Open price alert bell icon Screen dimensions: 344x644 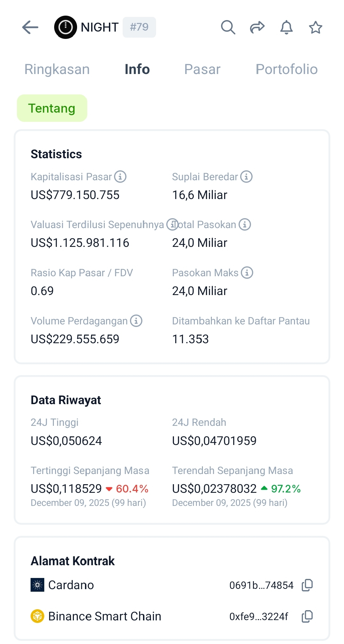point(286,27)
